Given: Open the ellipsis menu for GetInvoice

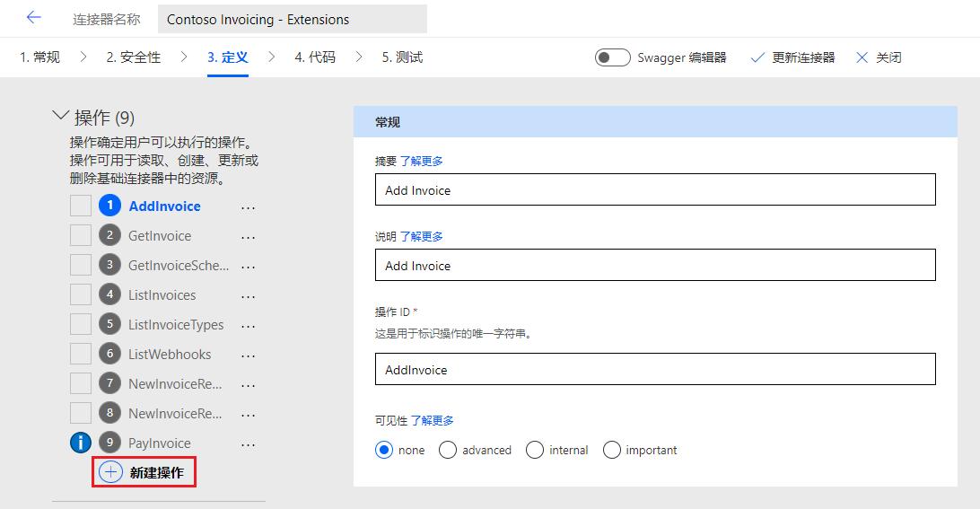Looking at the screenshot, I should (248, 238).
